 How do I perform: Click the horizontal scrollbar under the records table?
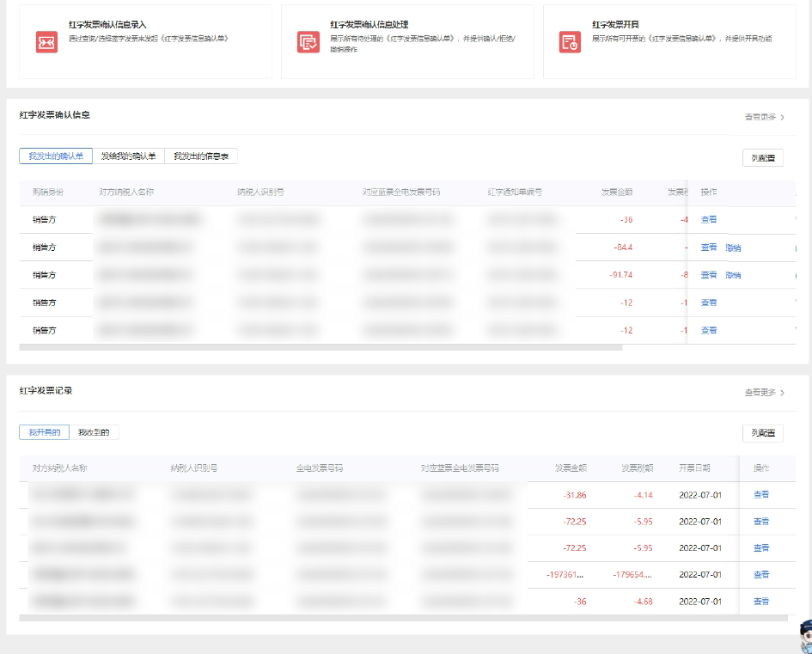point(403,618)
